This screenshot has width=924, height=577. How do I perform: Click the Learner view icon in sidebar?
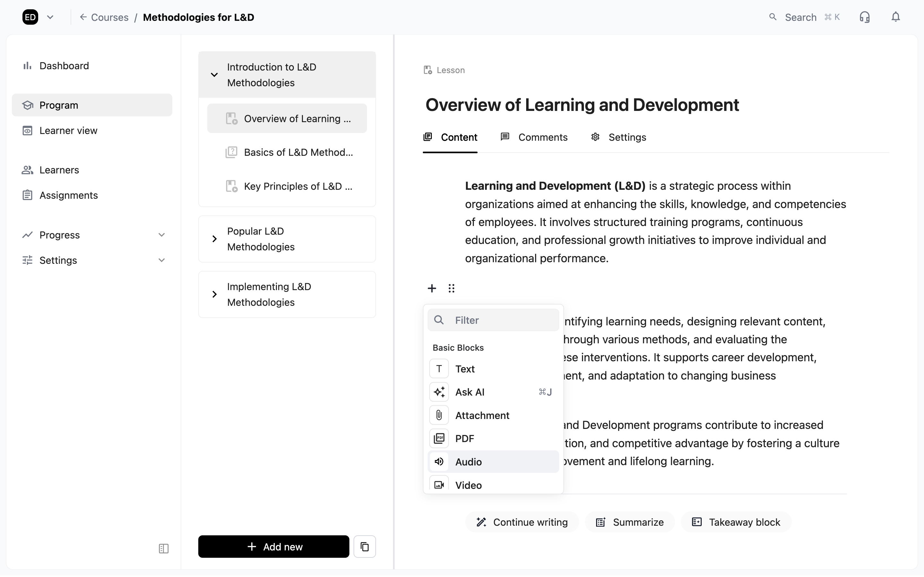point(28,130)
